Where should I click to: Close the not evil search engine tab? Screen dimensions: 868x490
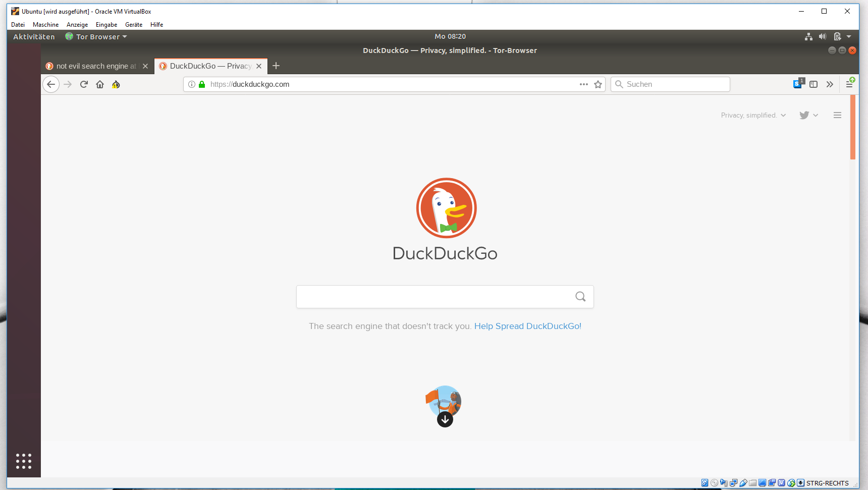pos(145,66)
